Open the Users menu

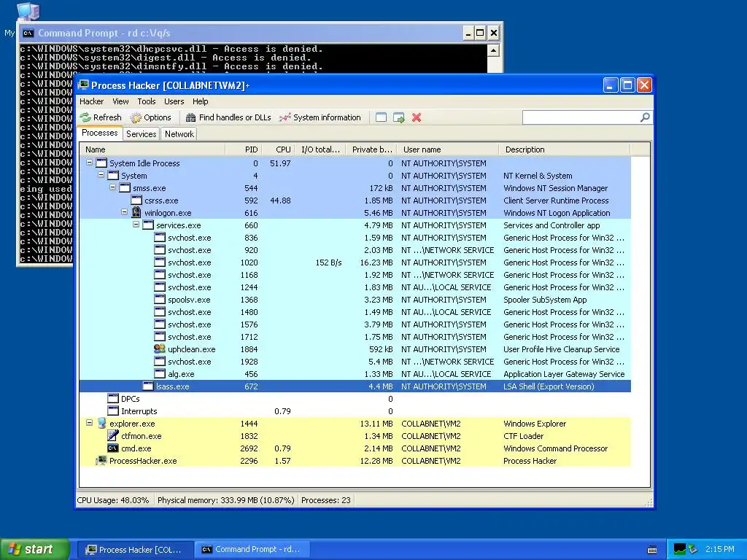[174, 101]
